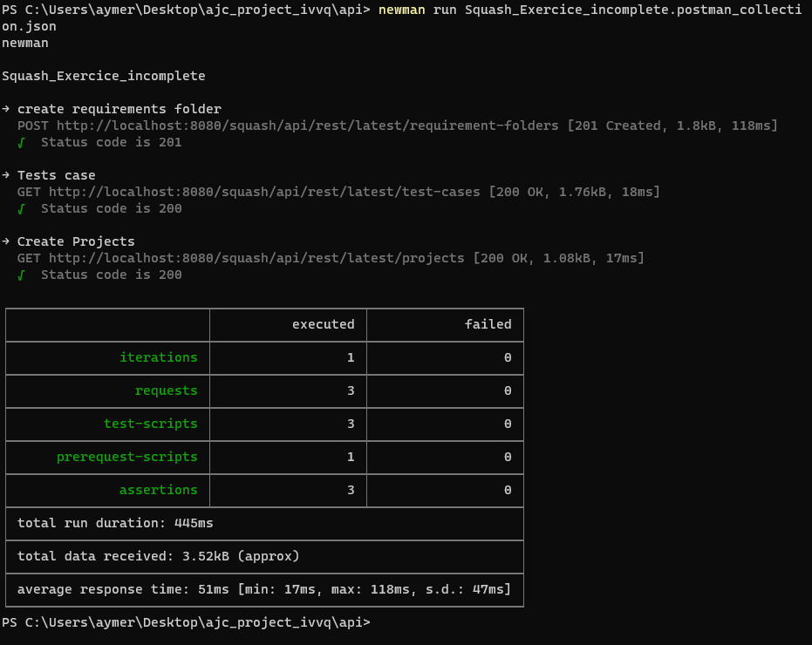Click the [201 Created, 1.8kB, 118ms] response info
Image resolution: width=812 pixels, height=645 pixels.
tap(672, 126)
